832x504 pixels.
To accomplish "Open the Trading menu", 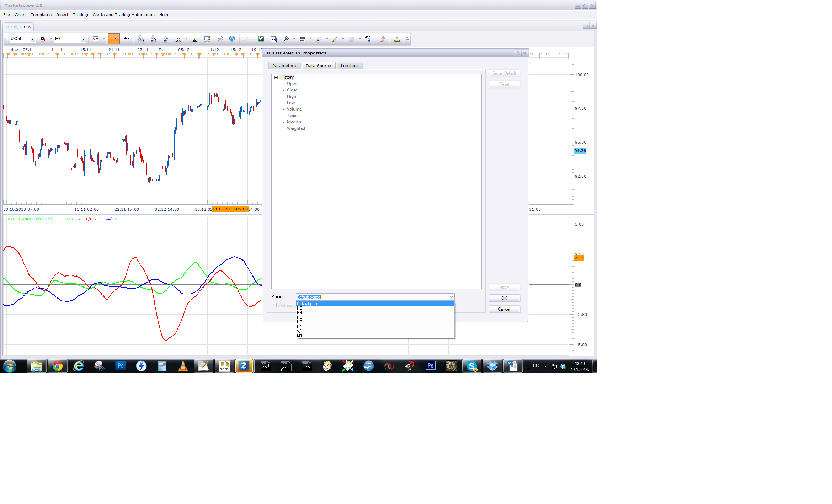I will (x=80, y=15).
